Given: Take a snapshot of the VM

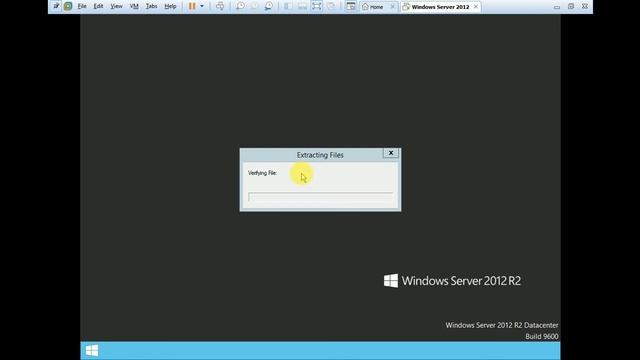Looking at the screenshot, I should pyautogui.click(x=240, y=6).
